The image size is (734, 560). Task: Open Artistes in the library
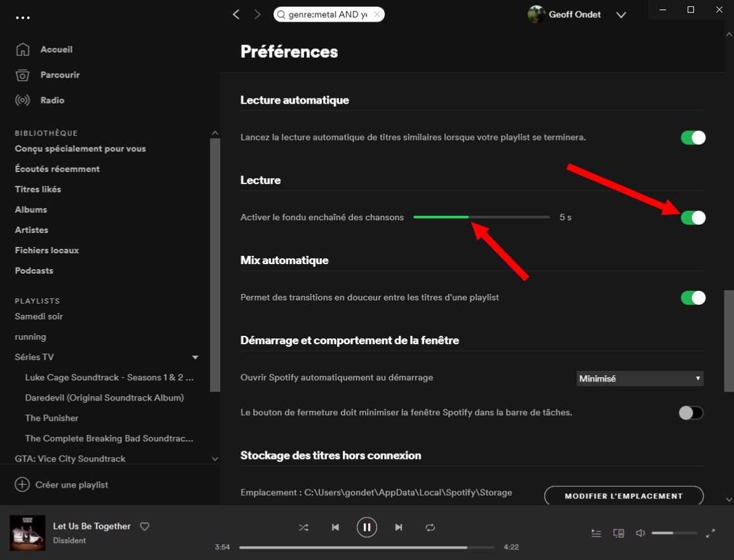click(31, 230)
